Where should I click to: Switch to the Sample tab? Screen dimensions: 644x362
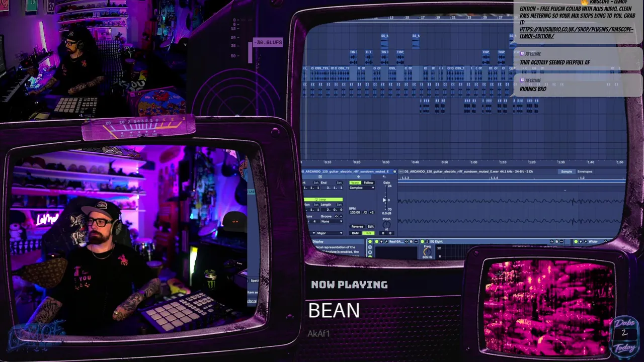pos(567,171)
